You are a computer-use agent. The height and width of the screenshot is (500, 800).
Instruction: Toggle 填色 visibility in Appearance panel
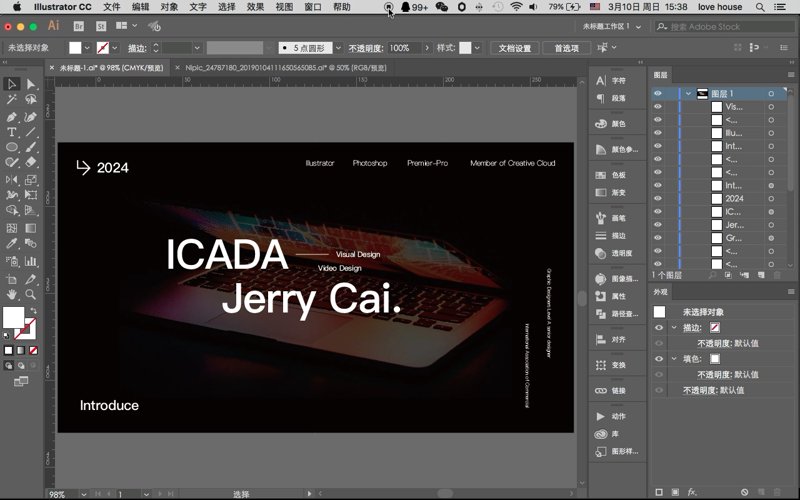(659, 359)
